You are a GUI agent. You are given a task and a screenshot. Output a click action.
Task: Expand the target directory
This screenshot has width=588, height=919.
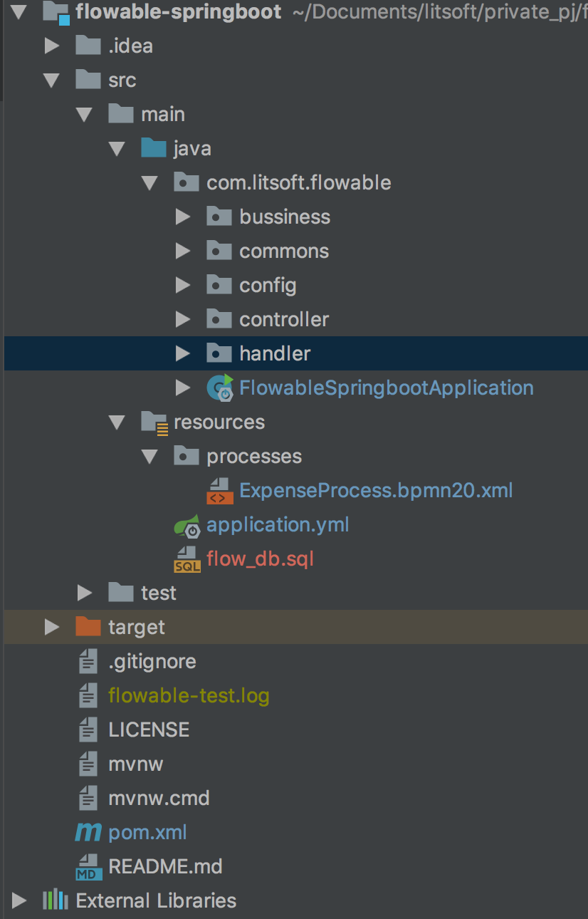click(x=51, y=627)
